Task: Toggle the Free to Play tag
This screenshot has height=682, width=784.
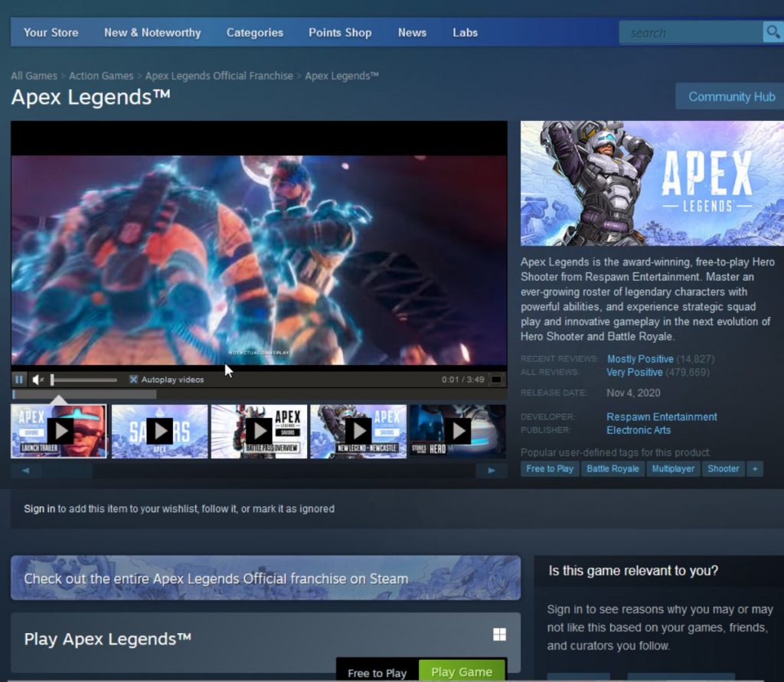Action: pyautogui.click(x=549, y=468)
